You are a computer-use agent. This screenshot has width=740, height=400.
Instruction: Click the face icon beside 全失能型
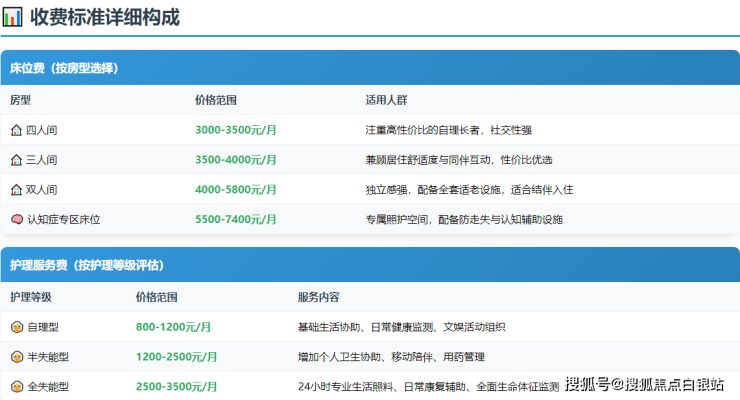point(16,386)
